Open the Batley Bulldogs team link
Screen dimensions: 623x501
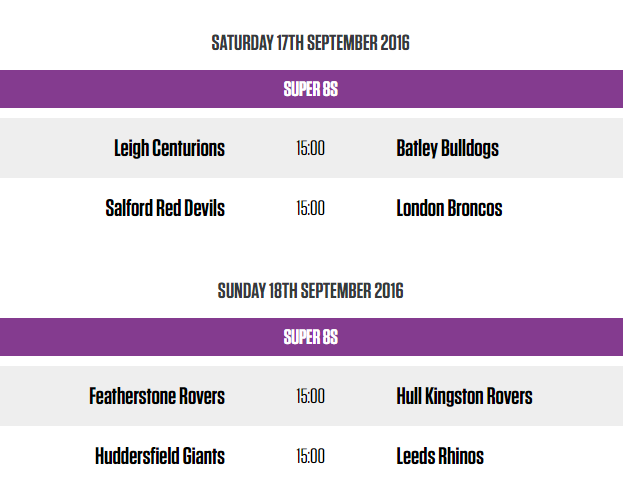(447, 149)
